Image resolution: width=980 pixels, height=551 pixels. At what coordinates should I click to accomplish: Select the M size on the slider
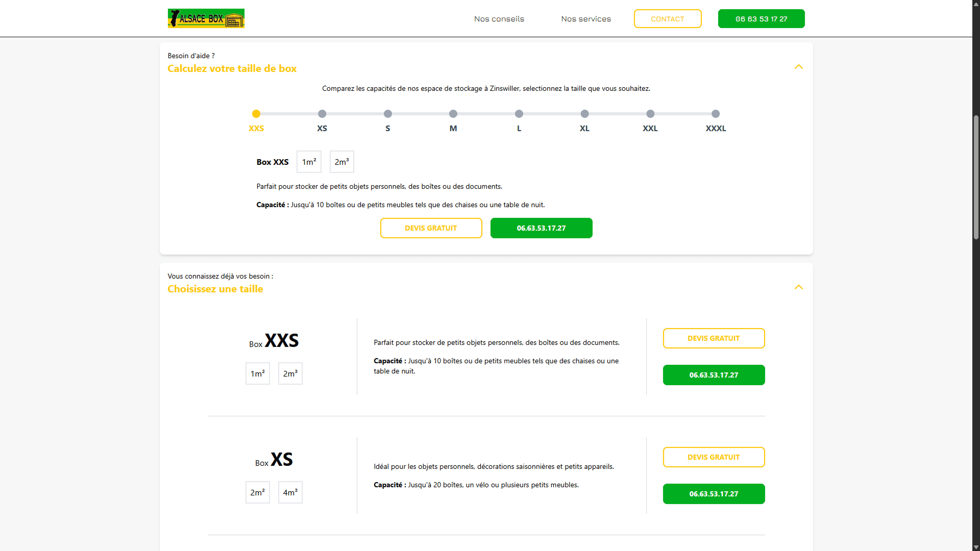(x=453, y=114)
